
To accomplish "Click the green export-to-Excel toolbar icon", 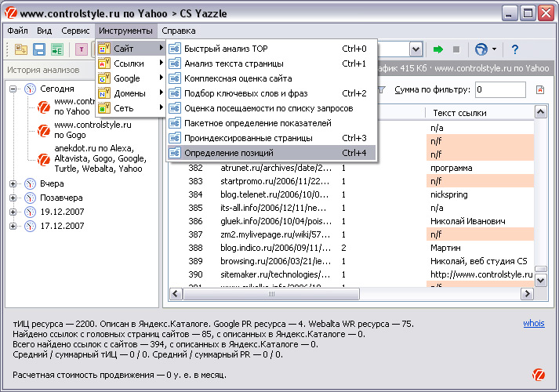I will (x=56, y=49).
